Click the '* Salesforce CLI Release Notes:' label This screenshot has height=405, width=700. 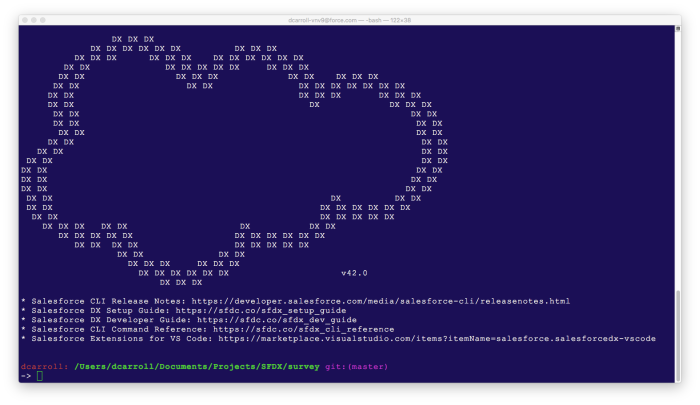click(x=104, y=301)
